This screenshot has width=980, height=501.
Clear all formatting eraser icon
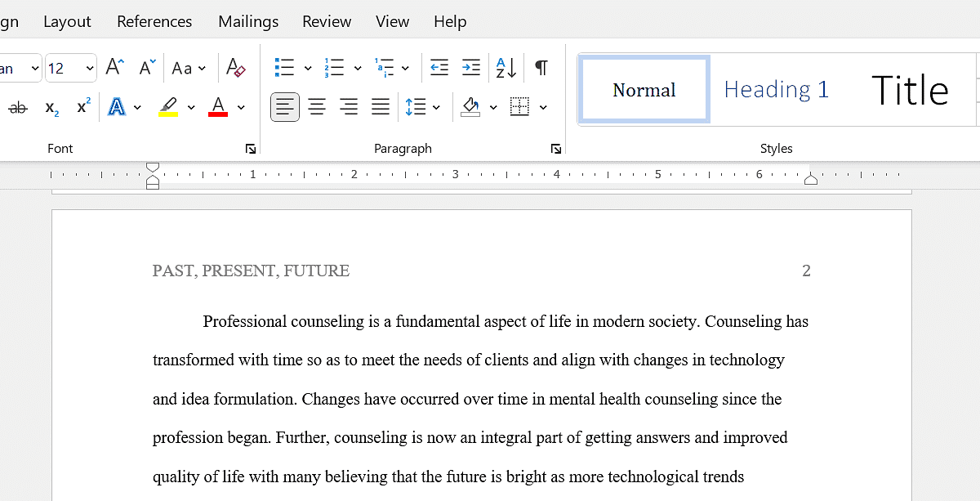point(236,68)
